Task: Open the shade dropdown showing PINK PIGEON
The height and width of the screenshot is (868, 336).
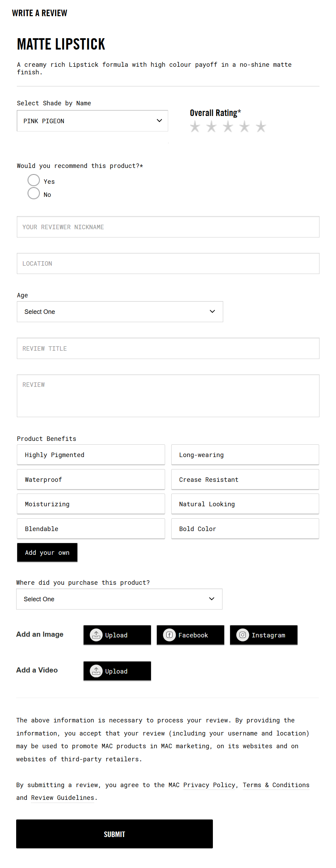Action: 92,121
